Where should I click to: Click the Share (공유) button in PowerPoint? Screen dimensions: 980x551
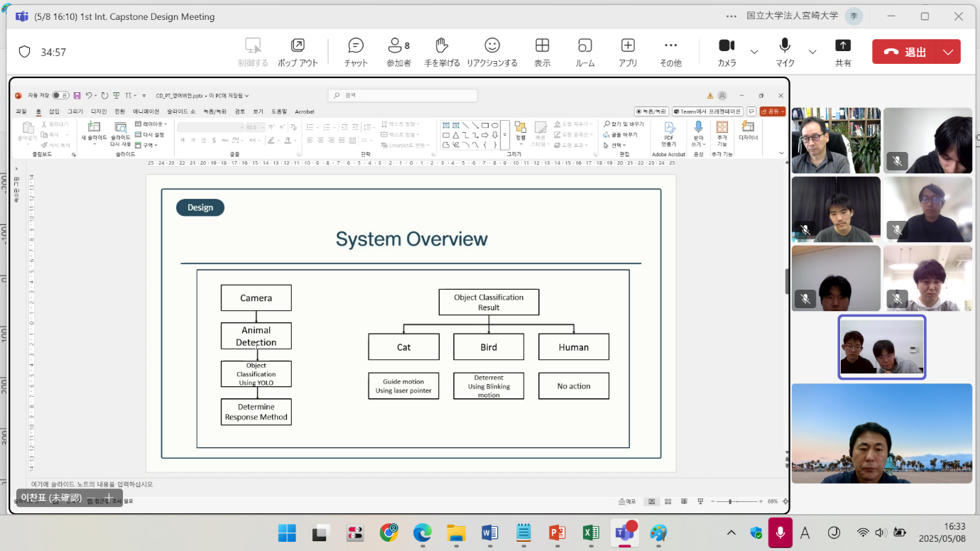pos(773,111)
